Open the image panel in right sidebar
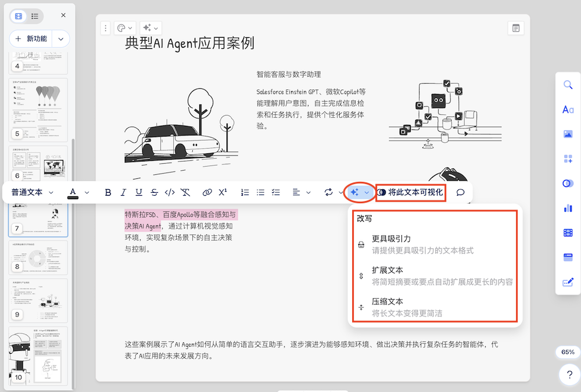The width and height of the screenshot is (581, 392). point(568,134)
